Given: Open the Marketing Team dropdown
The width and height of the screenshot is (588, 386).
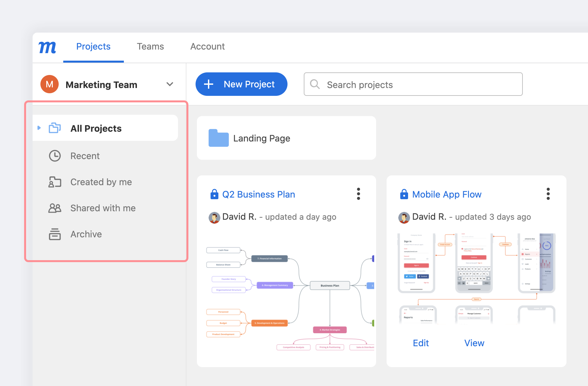Looking at the screenshot, I should pos(169,84).
